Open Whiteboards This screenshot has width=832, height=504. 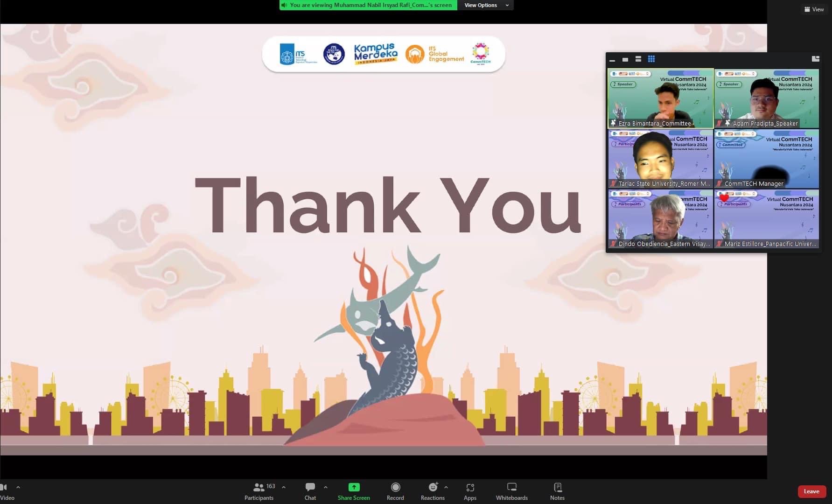pos(511,491)
